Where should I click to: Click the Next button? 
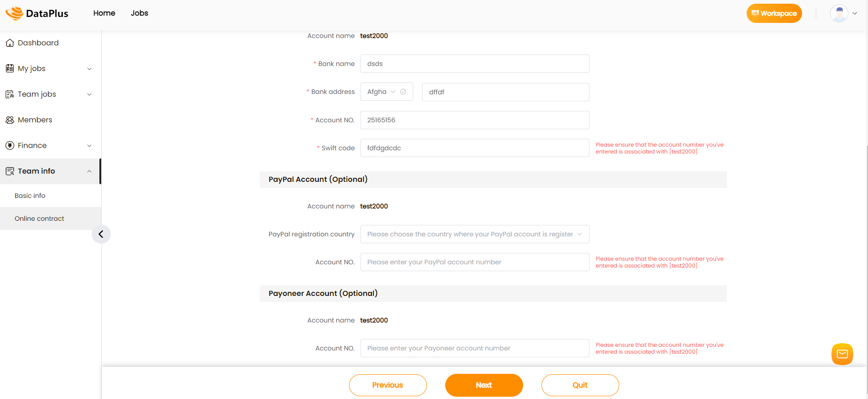(484, 385)
